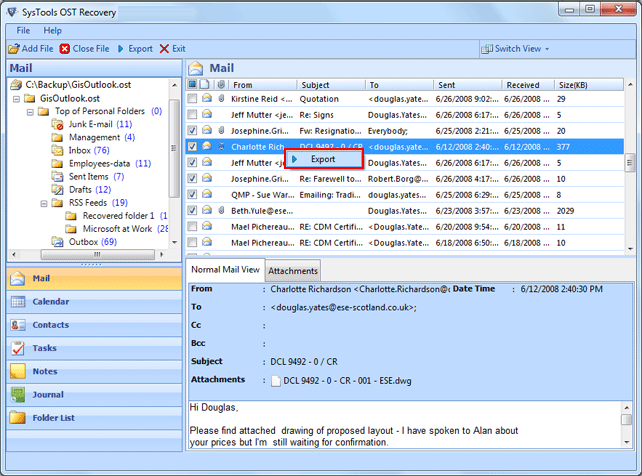Open the Help menu

click(52, 31)
